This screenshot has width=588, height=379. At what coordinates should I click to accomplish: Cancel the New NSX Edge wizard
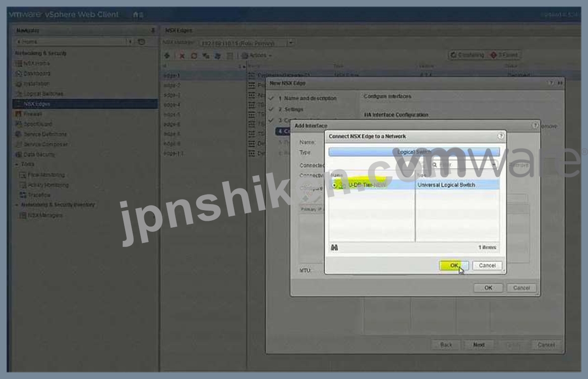click(546, 345)
